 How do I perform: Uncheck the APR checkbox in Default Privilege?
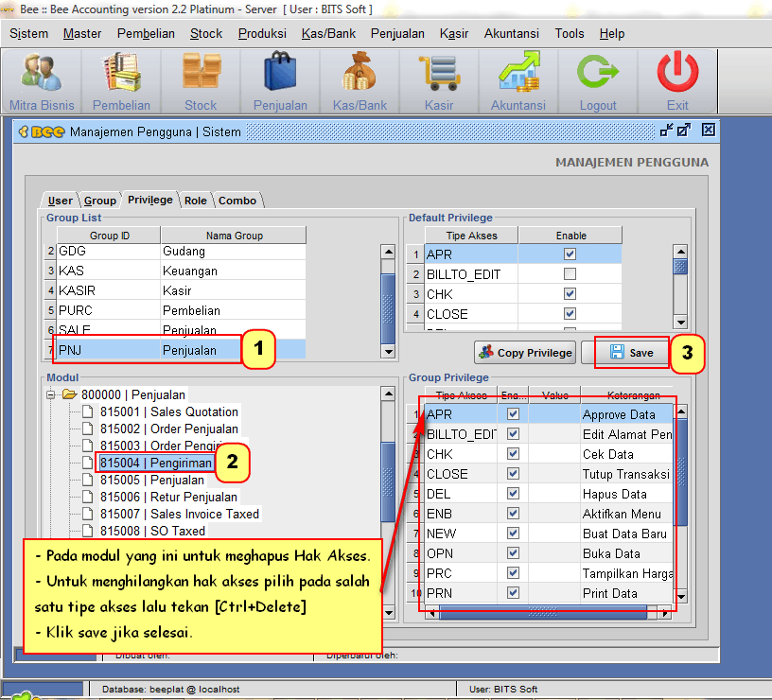click(570, 254)
